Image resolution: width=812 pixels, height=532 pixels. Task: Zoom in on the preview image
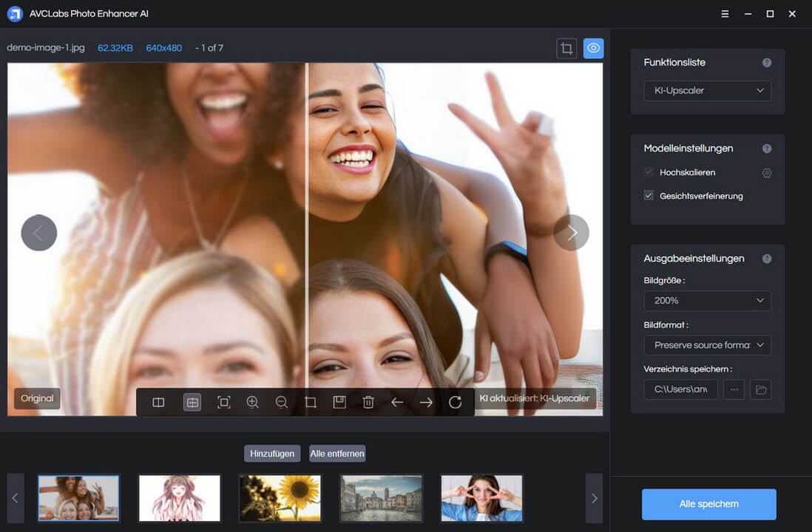tap(253, 402)
